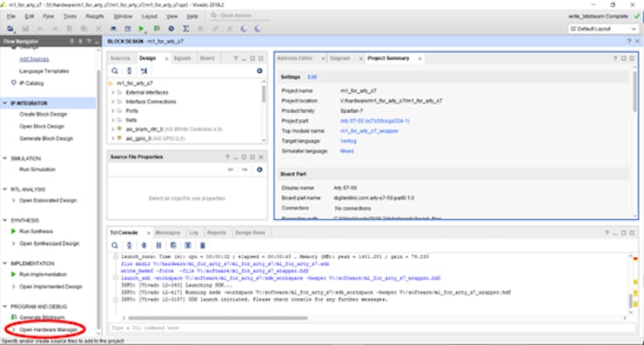Click Run Synthesis

[x=37, y=231]
